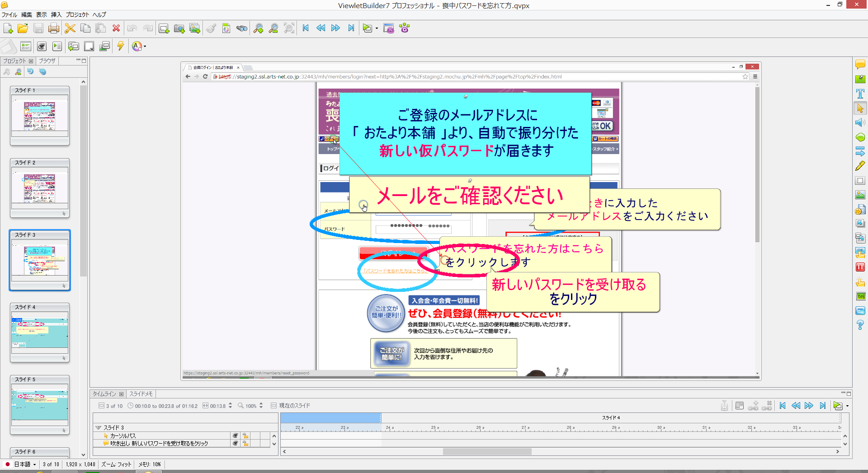868x473 pixels.
Task: Open the 編集 menu
Action: coord(27,14)
